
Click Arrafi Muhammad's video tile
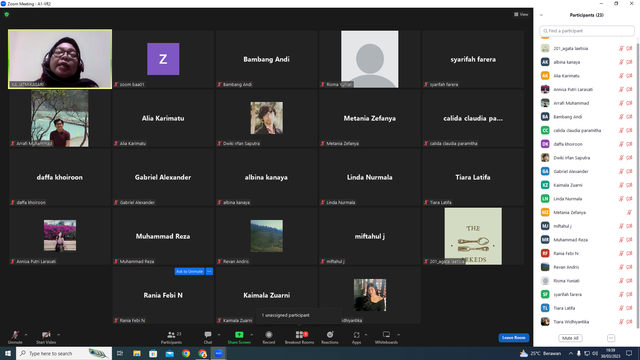click(60, 118)
